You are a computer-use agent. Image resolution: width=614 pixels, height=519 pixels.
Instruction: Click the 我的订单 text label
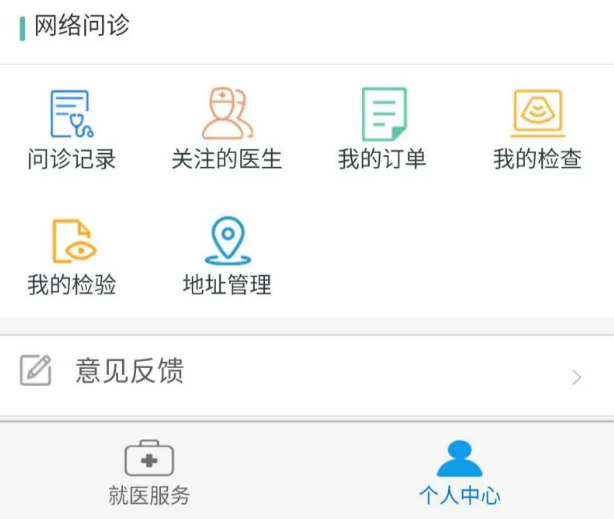point(383,159)
